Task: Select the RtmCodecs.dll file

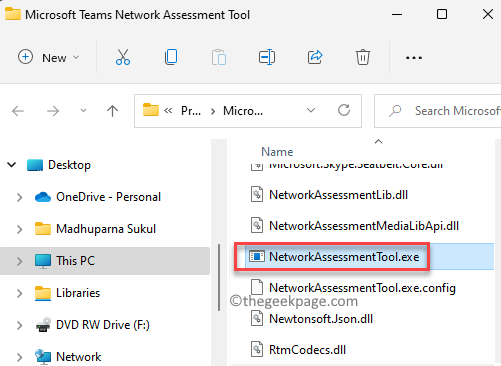Action: coord(307,350)
